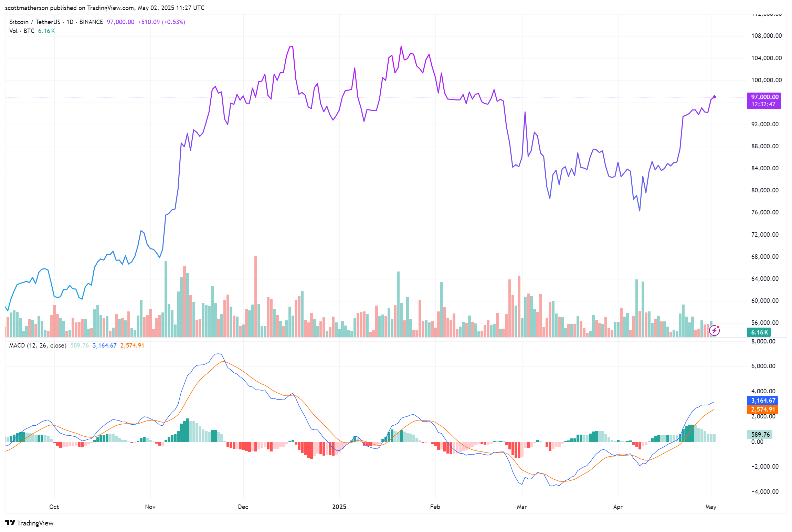792x532 pixels.
Task: Click the 589.76 histogram axis label
Action: (x=760, y=435)
